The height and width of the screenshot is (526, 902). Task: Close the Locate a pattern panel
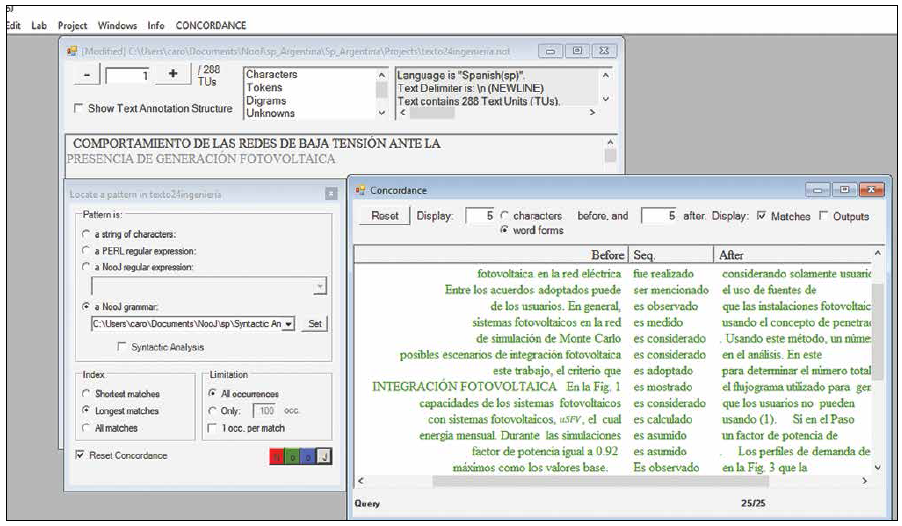click(x=331, y=193)
